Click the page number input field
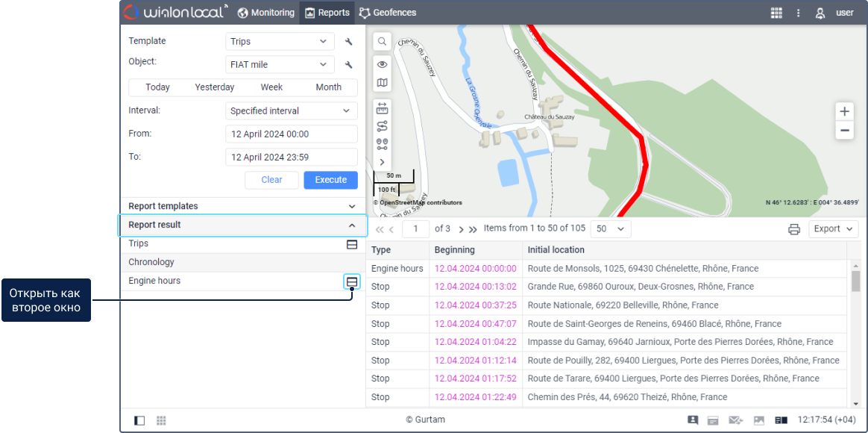Image resolution: width=868 pixels, height=433 pixels. 416,229
